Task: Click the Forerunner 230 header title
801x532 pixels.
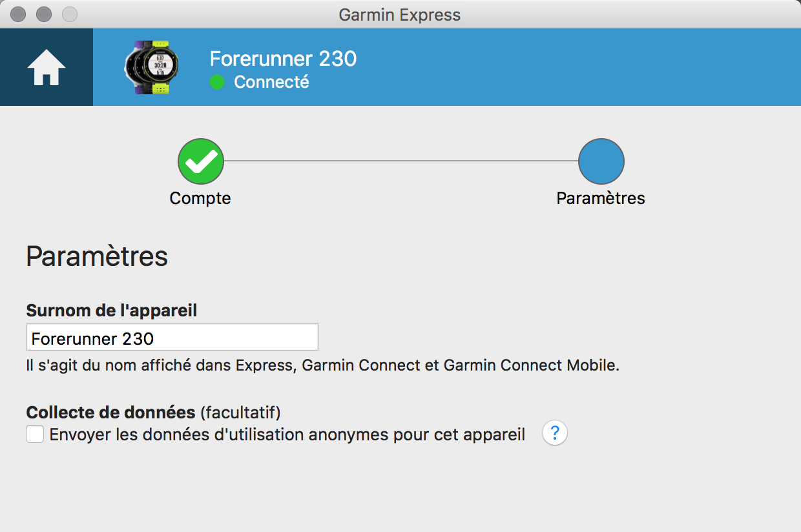Action: (x=283, y=59)
